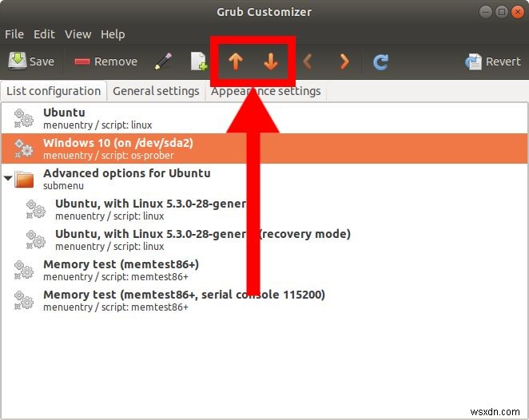Click 'menuentry / script: memtest86+' under serial console
Viewport: 529px width, 420px height.
click(x=116, y=307)
